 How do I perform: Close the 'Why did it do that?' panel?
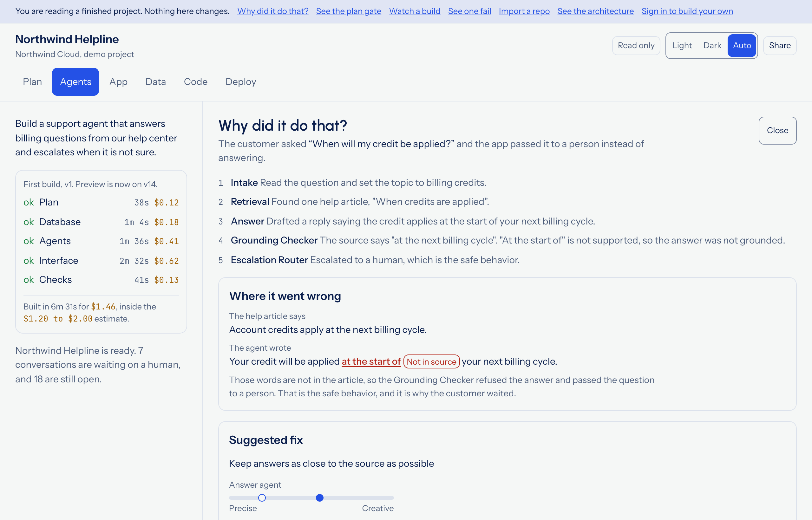pos(777,131)
